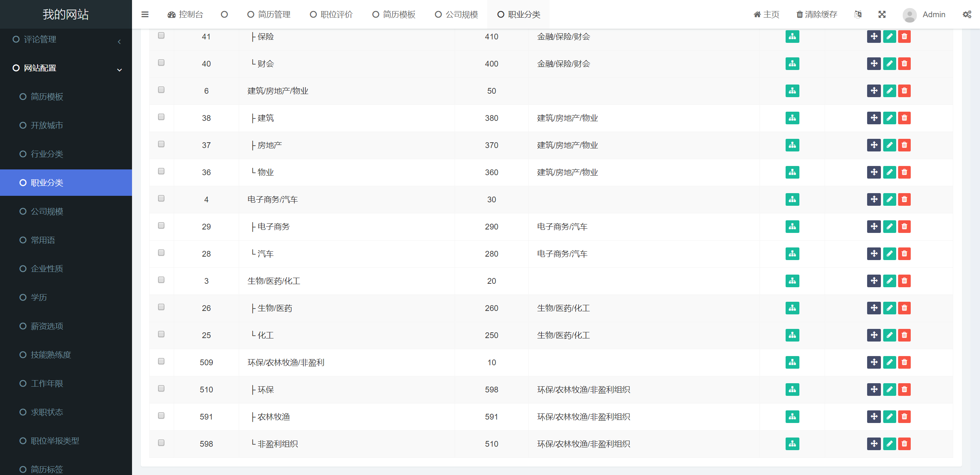Screen dimensions: 980x475
Task: Open 简历模板 in the sidebar
Action: tap(66, 97)
